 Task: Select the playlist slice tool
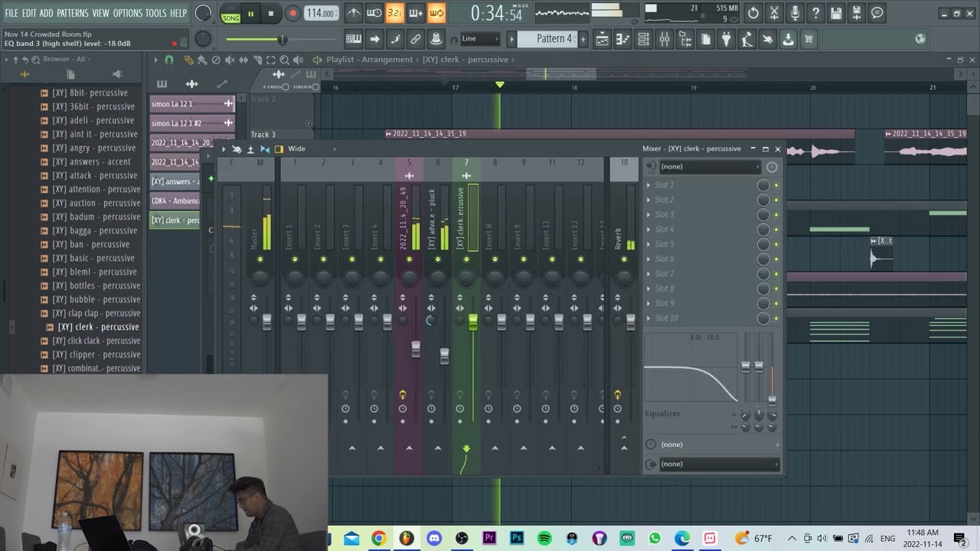(x=257, y=60)
